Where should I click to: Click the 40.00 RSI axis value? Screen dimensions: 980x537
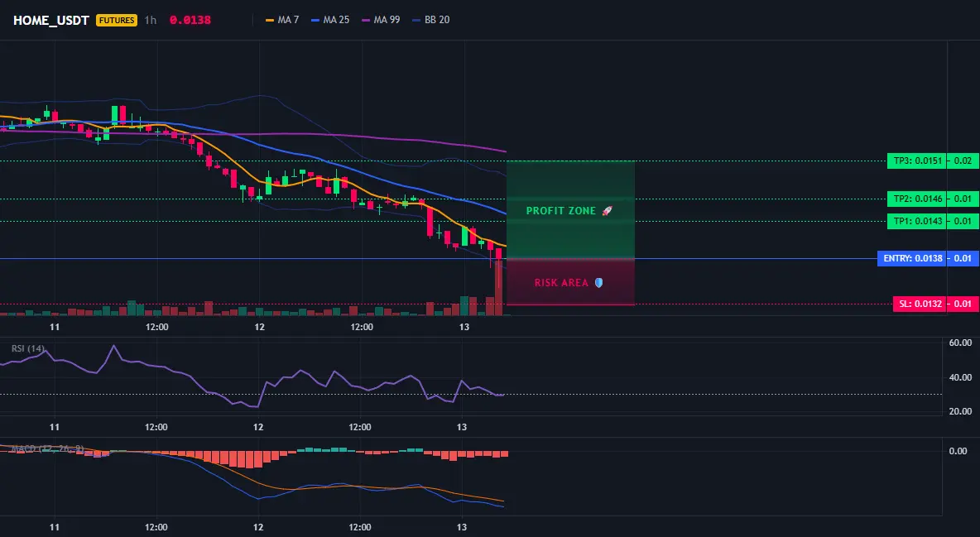tap(960, 377)
